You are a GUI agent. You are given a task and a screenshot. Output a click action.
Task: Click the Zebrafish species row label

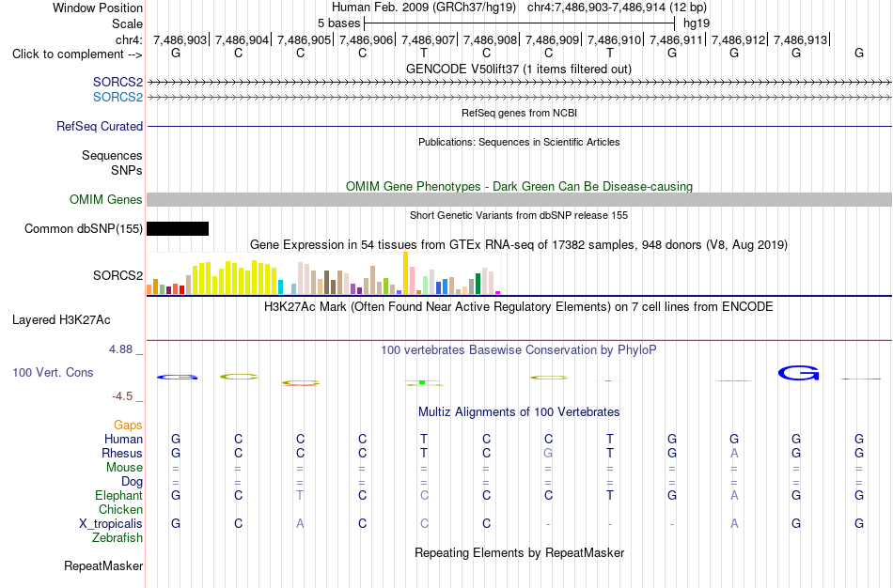click(x=117, y=537)
